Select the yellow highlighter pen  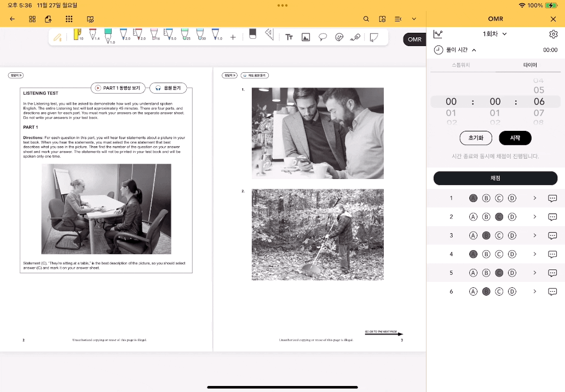pyautogui.click(x=78, y=34)
